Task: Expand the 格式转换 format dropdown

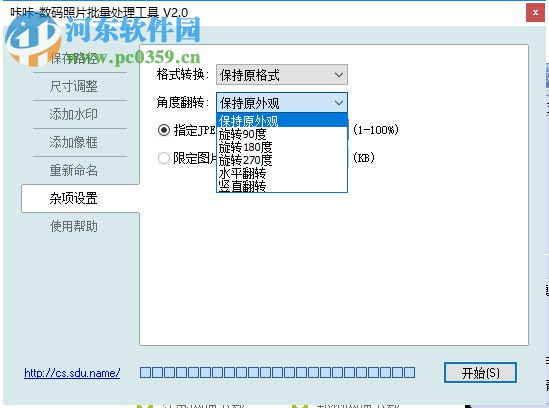Action: [282, 75]
